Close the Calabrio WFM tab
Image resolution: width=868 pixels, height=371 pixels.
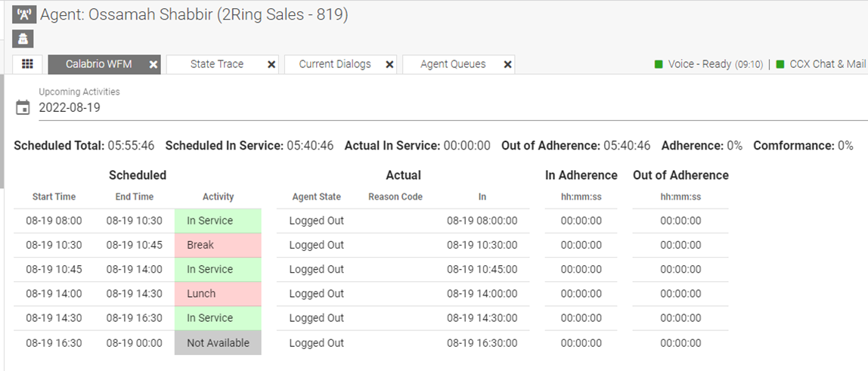(x=153, y=65)
